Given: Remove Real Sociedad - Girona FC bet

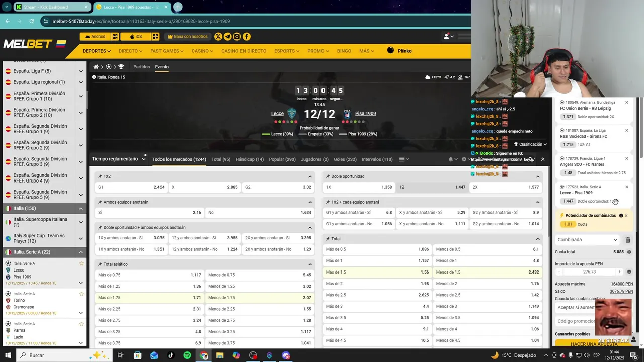Looking at the screenshot, I should (627, 130).
